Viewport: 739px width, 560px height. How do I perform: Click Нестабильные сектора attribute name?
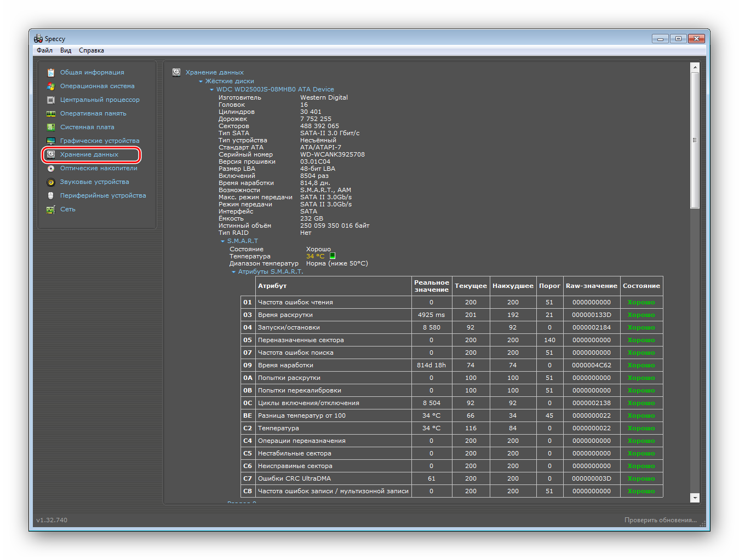pyautogui.click(x=295, y=453)
